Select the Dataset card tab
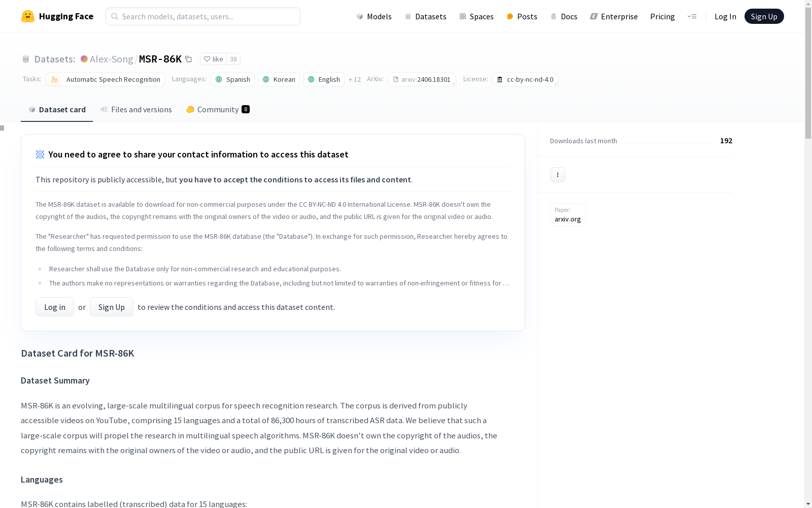This screenshot has height=508, width=812. pyautogui.click(x=57, y=109)
